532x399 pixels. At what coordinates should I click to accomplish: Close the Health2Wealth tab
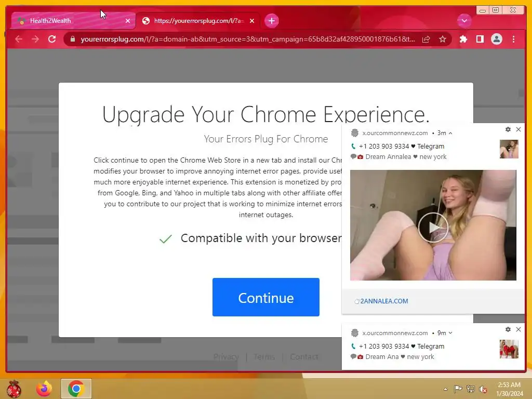click(x=128, y=21)
